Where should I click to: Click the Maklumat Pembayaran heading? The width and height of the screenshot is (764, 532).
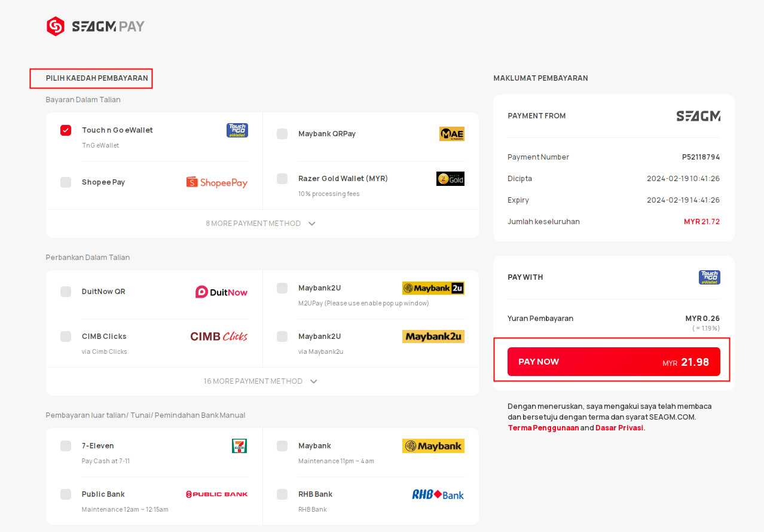[540, 78]
